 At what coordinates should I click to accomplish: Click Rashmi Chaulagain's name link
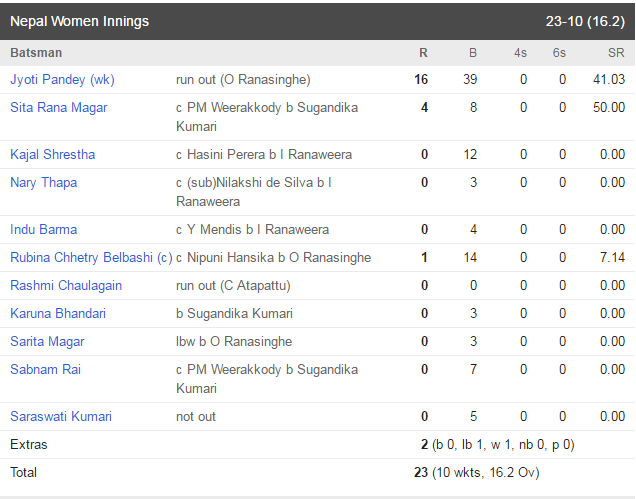pos(66,286)
